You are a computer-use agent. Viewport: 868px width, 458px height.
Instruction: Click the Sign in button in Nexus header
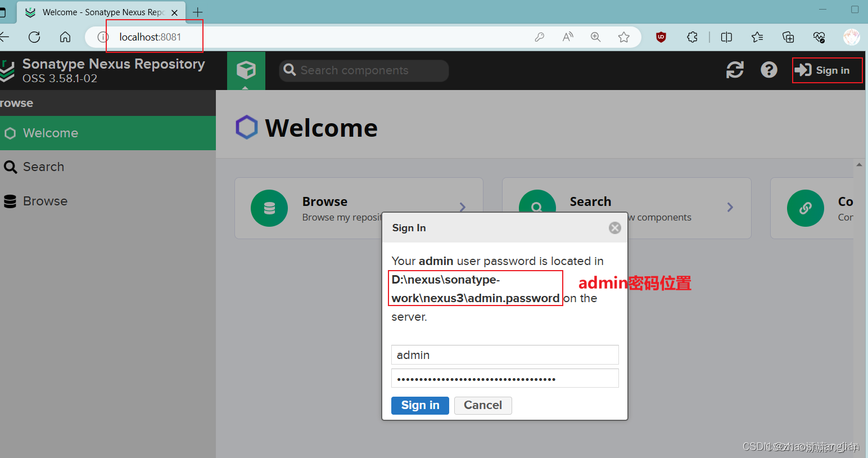click(822, 70)
